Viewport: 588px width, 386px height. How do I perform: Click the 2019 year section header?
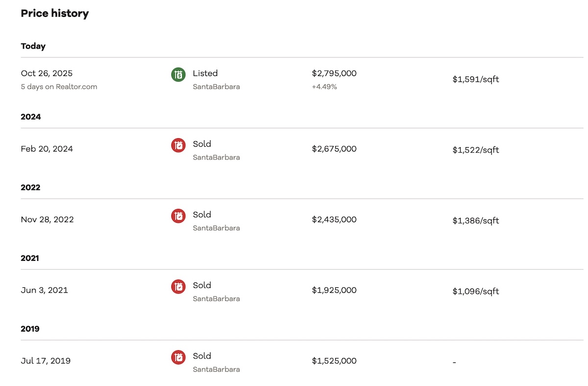(30, 329)
